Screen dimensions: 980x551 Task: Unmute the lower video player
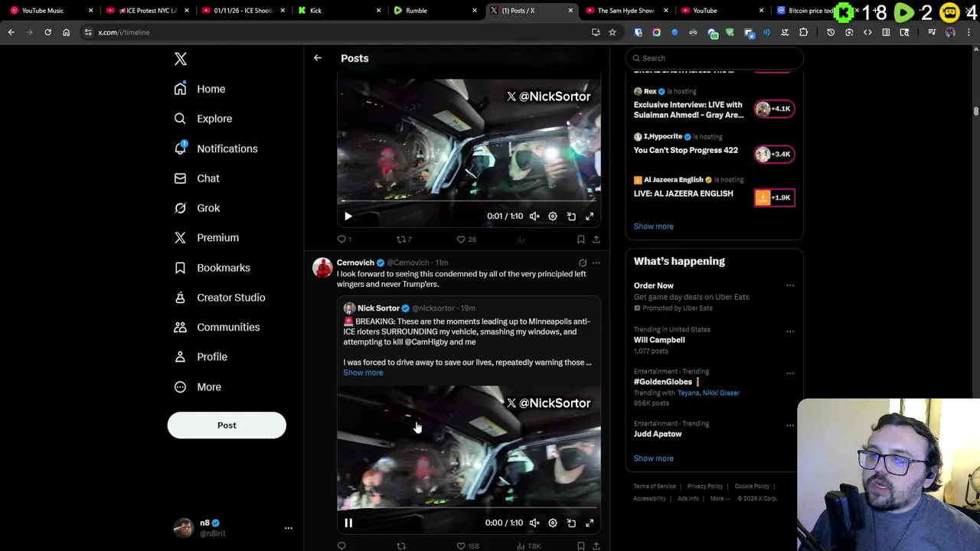click(x=534, y=523)
